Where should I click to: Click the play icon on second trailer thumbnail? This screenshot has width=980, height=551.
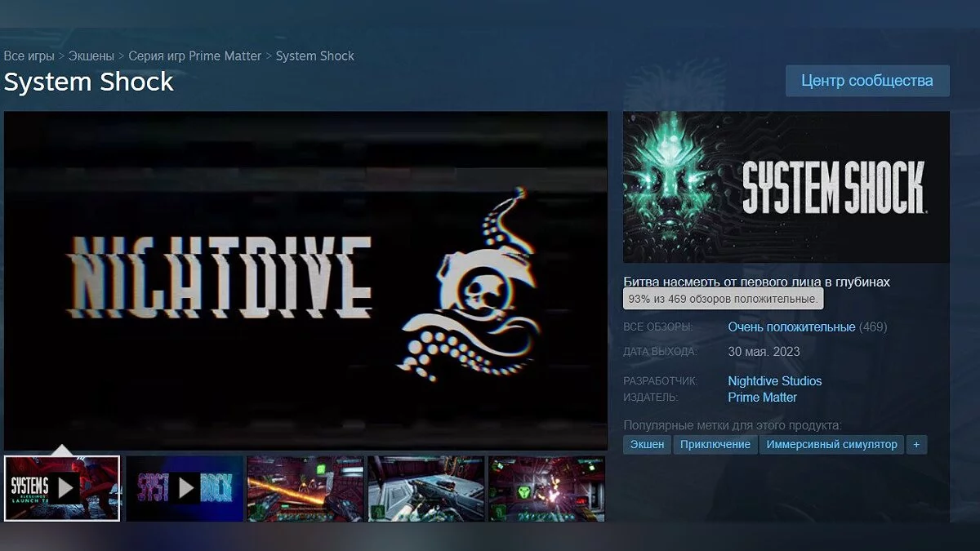tap(185, 488)
